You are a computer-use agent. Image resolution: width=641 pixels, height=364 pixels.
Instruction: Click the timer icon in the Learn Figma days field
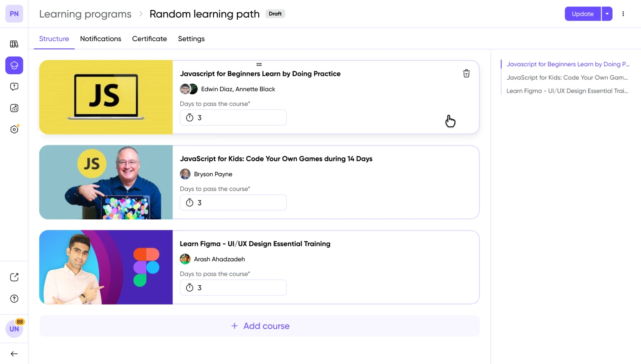pos(189,288)
